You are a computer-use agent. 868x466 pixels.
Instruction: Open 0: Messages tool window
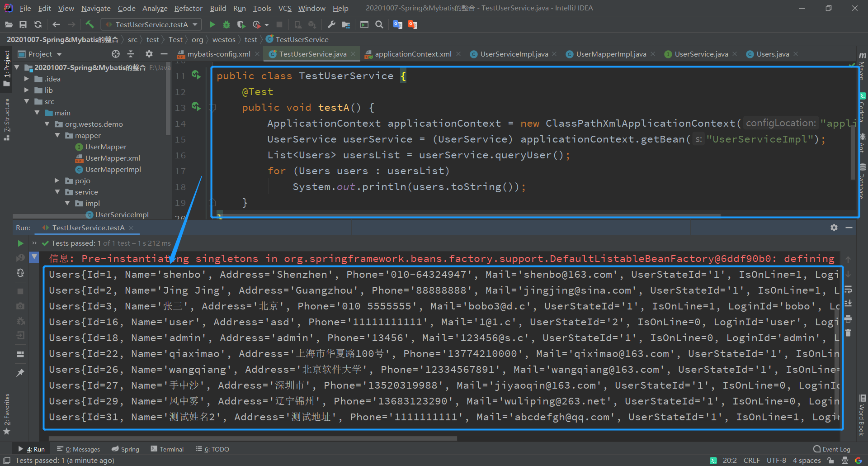78,449
